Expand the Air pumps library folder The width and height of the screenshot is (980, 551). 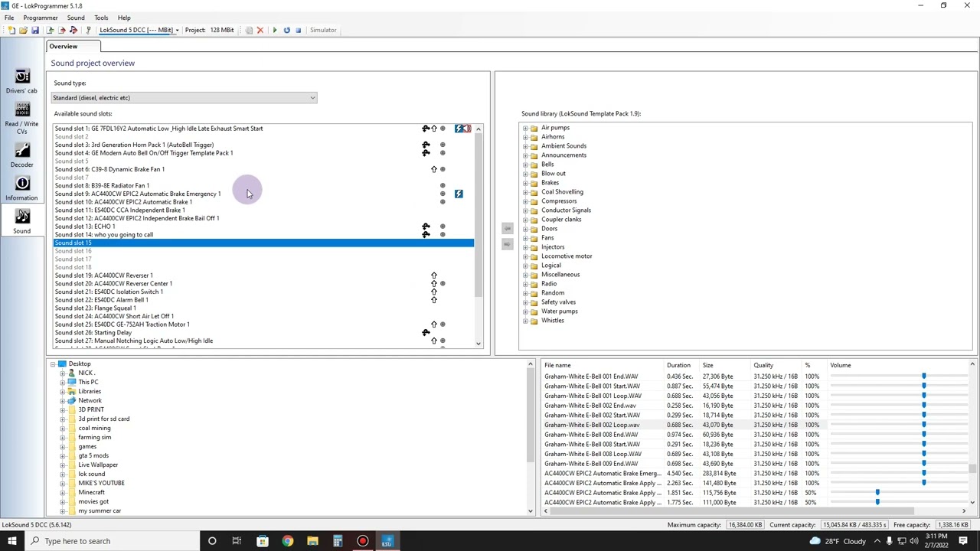point(525,128)
